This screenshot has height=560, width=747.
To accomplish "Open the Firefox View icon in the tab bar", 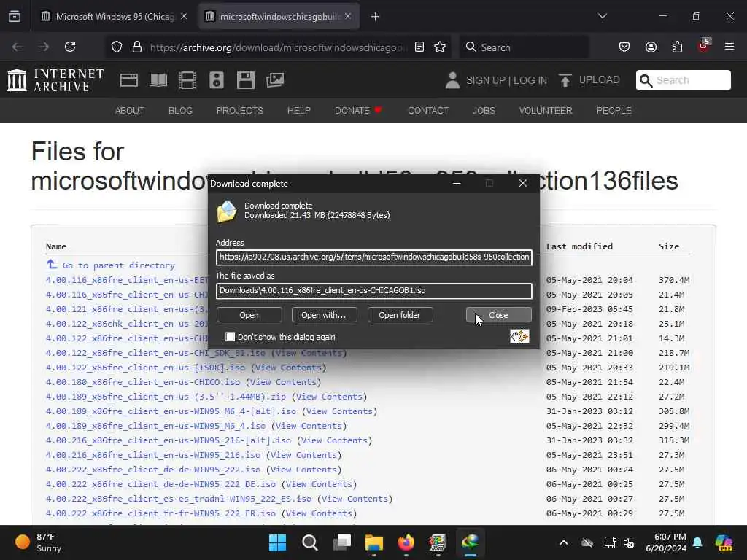I will click(x=15, y=17).
